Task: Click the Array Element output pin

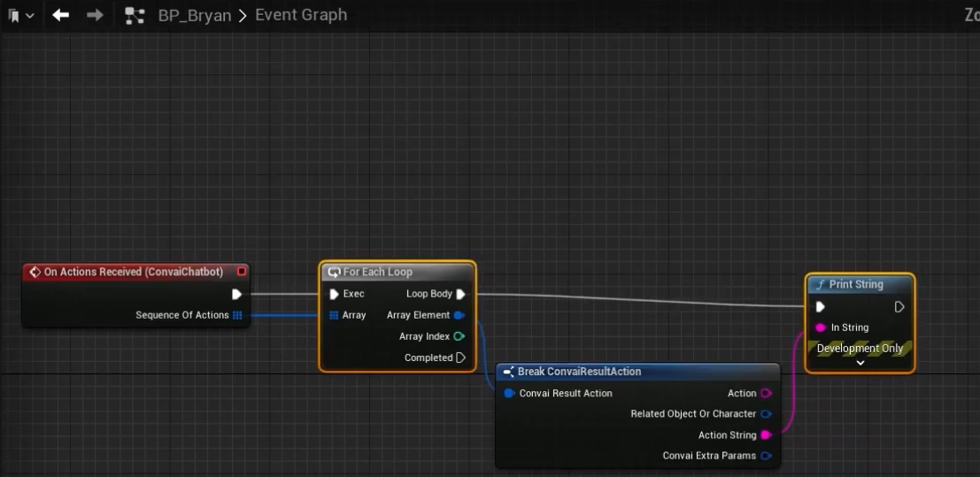Action: (x=459, y=315)
